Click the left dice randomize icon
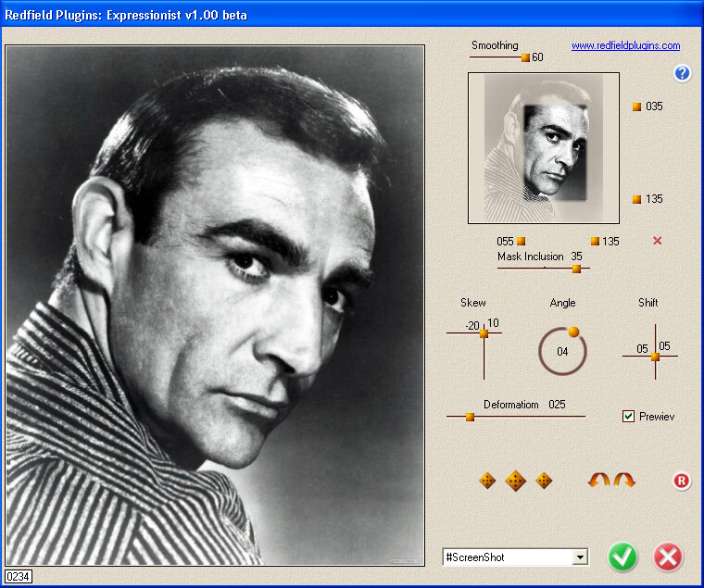Viewport: 704px width, 588px height. [487, 481]
